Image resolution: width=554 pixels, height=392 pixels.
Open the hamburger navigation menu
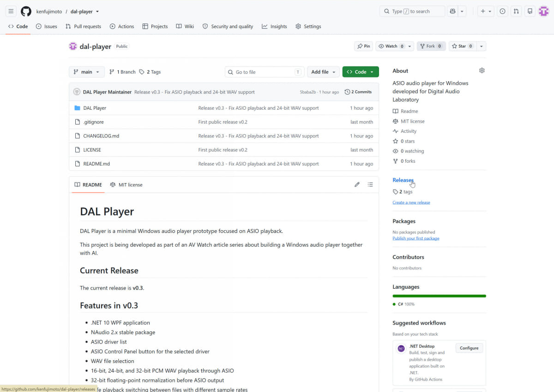pos(11,11)
